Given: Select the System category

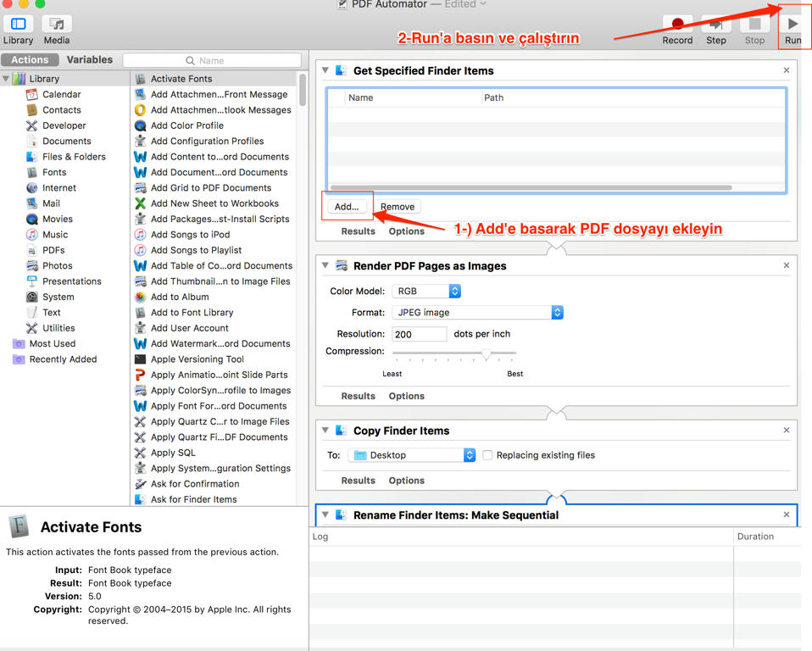Looking at the screenshot, I should tap(58, 297).
